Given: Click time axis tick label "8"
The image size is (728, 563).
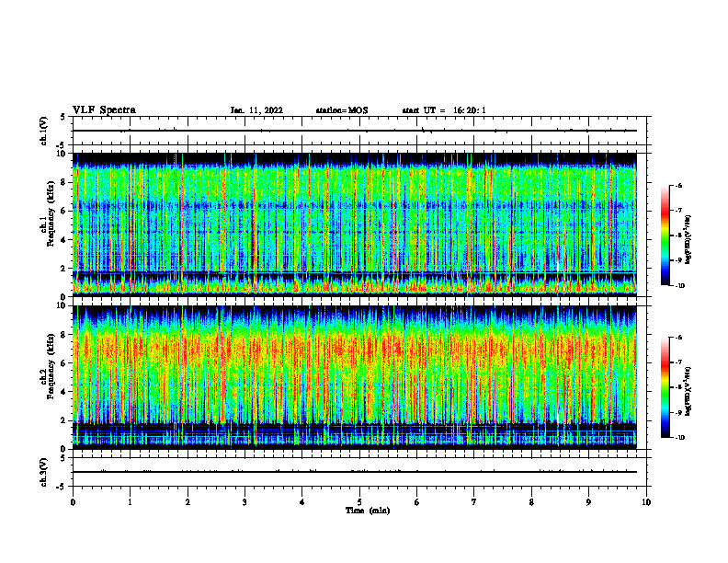Looking at the screenshot, I should pos(531,502).
